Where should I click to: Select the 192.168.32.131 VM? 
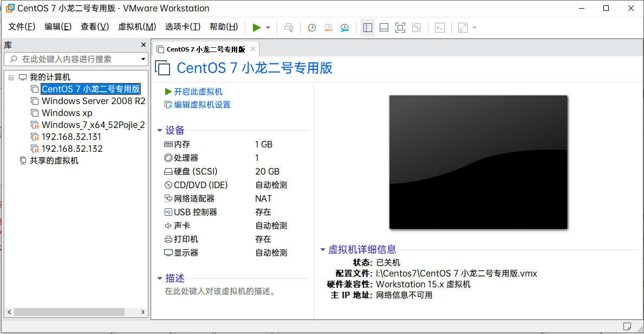[x=72, y=137]
